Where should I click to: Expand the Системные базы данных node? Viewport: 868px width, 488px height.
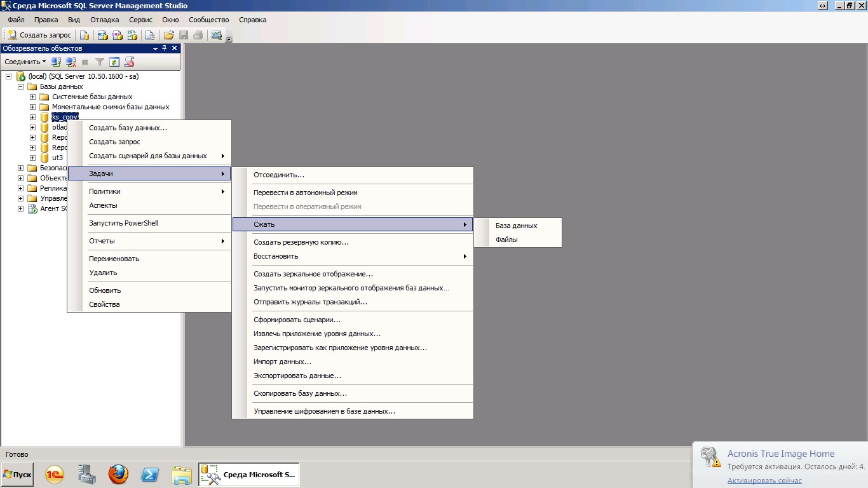pyautogui.click(x=32, y=97)
